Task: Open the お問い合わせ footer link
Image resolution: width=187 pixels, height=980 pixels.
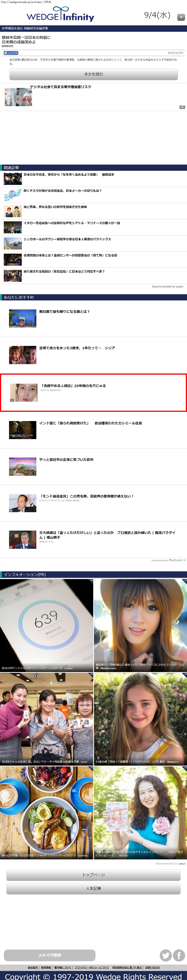Action: pyautogui.click(x=152, y=967)
